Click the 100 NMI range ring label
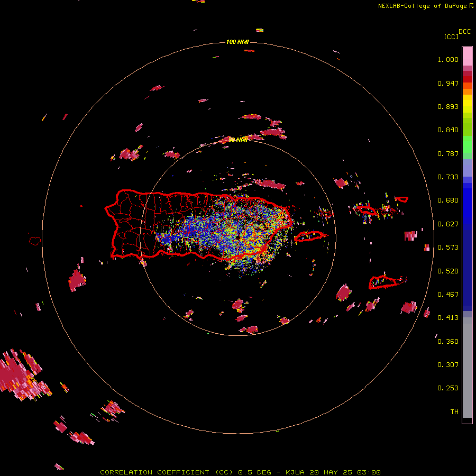 coord(237,42)
